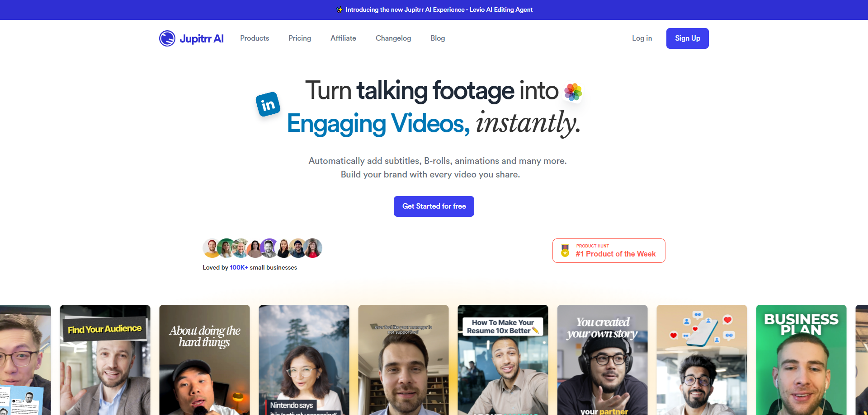Click the colorful Photos flower icon
The image size is (868, 415).
tap(573, 92)
